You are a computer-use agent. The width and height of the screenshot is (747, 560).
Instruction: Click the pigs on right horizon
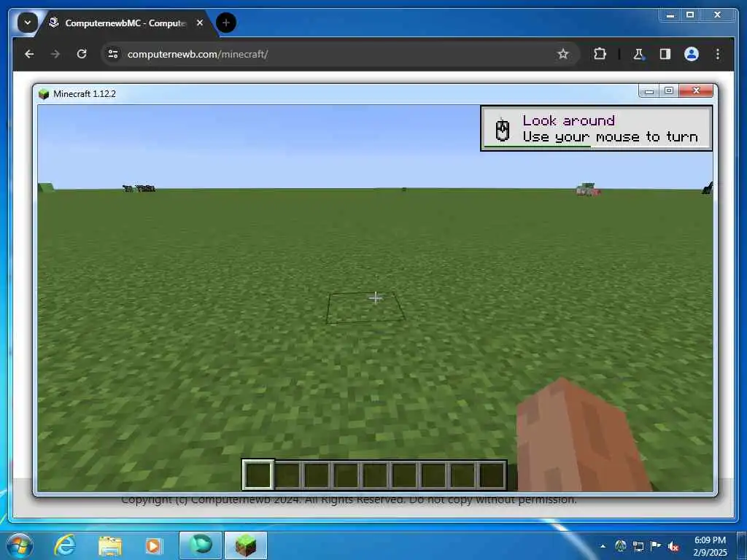588,189
